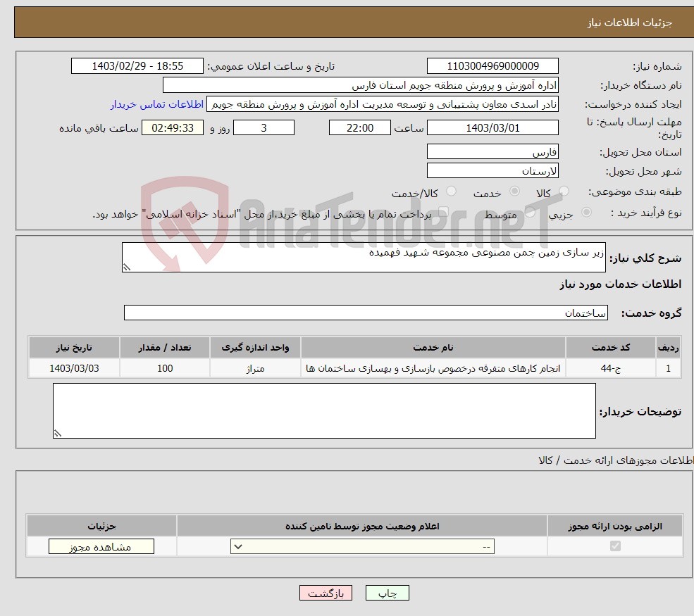The width and height of the screenshot is (694, 616).
Task: Click the service group field ساختمان
Action: [366, 313]
